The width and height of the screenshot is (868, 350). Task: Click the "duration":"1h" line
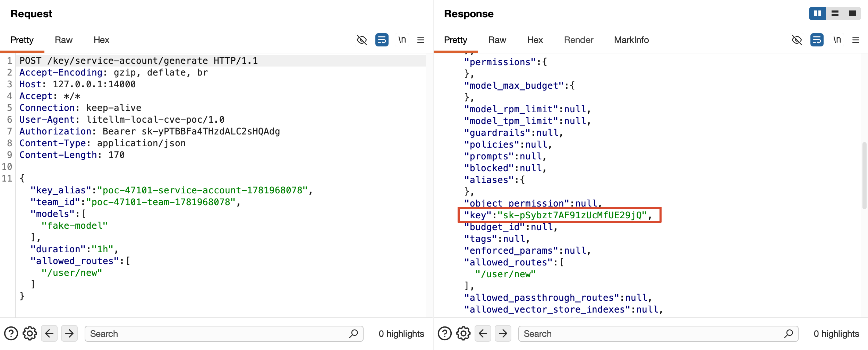coord(75,250)
